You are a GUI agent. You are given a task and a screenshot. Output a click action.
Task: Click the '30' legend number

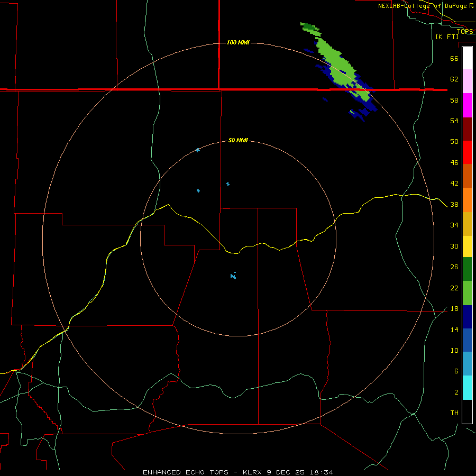pyautogui.click(x=454, y=246)
